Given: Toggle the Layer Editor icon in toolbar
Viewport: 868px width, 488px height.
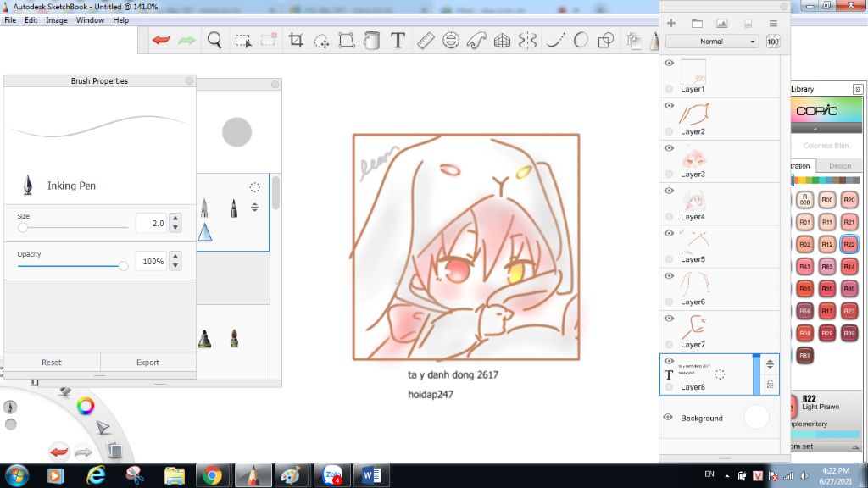Looking at the screenshot, I should click(x=633, y=40).
